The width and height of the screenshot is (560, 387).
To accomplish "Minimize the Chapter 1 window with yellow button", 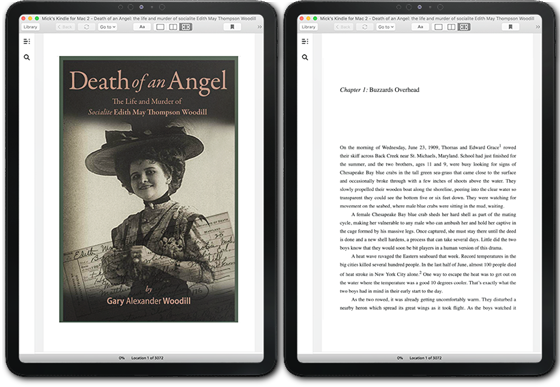I will tap(308, 18).
